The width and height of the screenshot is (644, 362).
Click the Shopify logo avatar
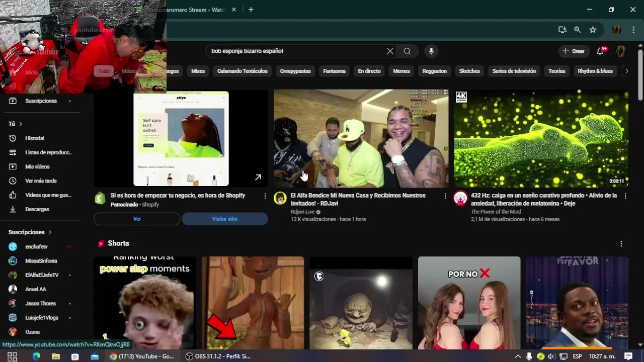click(x=100, y=198)
